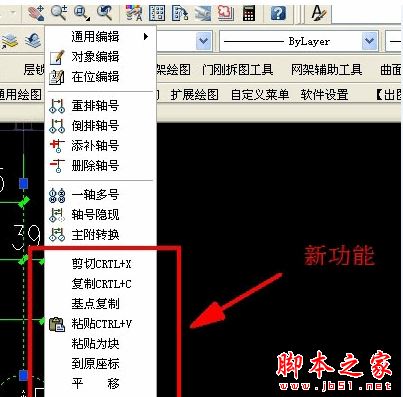Screen dimensions: 403x397
Task: Click the 删除轴号 icon
Action: click(57, 166)
